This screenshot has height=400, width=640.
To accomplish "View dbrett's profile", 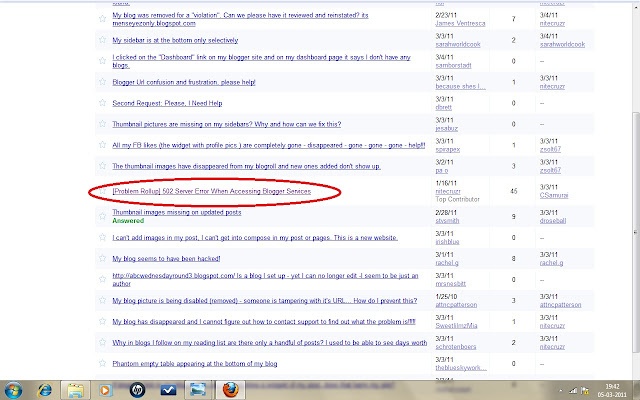I will (x=443, y=107).
